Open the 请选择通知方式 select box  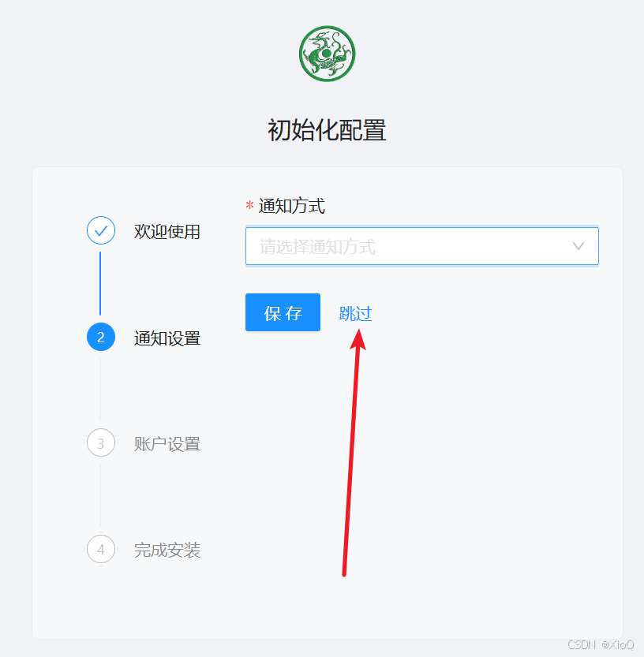421,246
